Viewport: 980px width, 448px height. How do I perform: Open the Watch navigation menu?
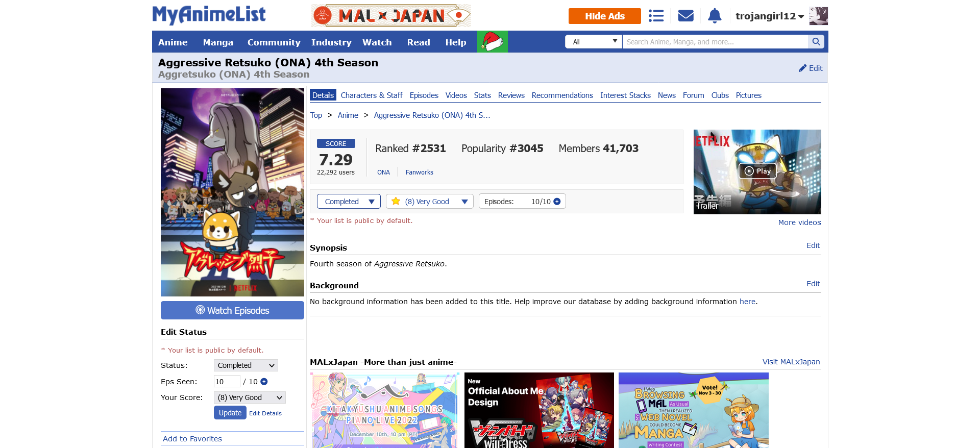coord(377,42)
